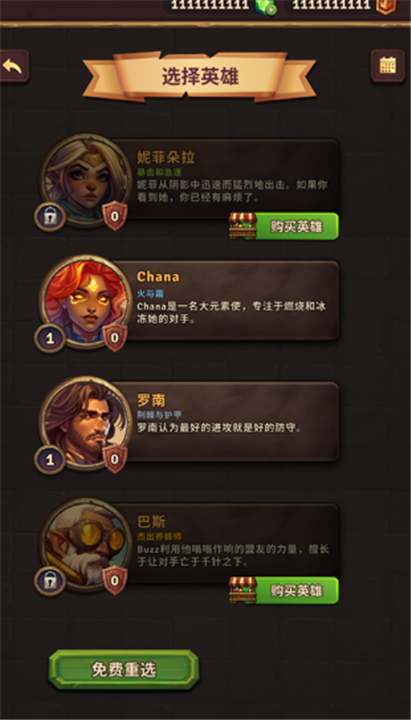Tap the orange shield currency icon
Viewport: 411px width, 720px height.
(386, 6)
